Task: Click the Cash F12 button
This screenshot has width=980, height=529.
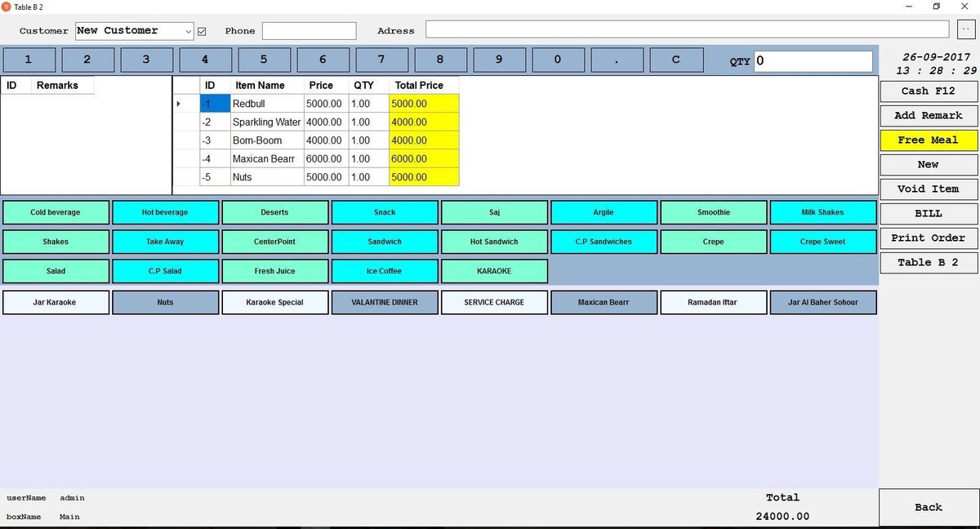Action: click(929, 91)
